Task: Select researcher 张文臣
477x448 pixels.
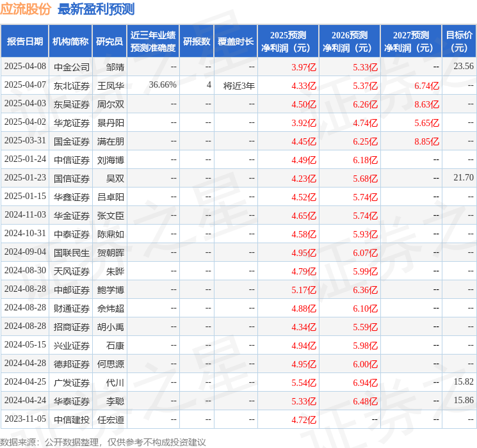Action: tap(110, 215)
